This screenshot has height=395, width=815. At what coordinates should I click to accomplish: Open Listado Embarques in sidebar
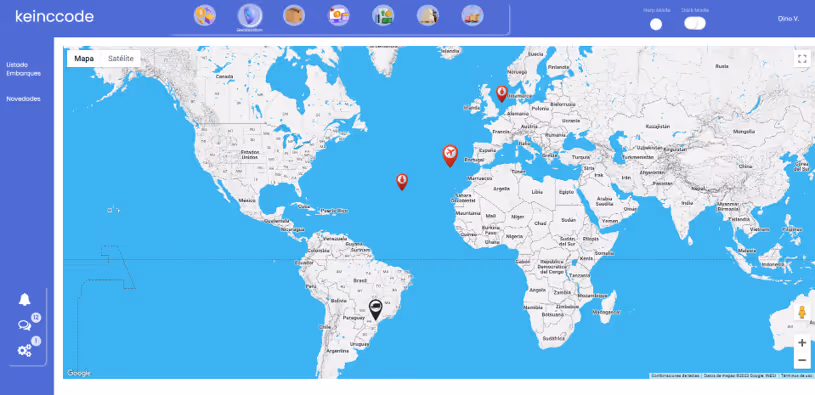tap(23, 69)
